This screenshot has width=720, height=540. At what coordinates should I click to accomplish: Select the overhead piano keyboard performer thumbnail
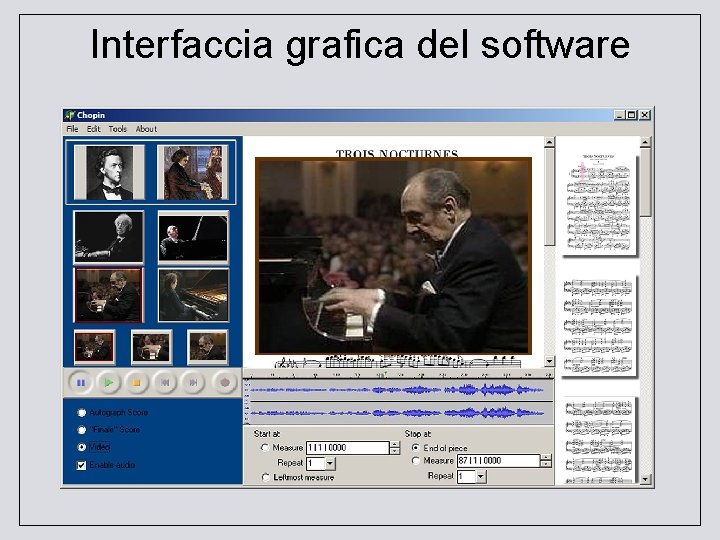[193, 295]
